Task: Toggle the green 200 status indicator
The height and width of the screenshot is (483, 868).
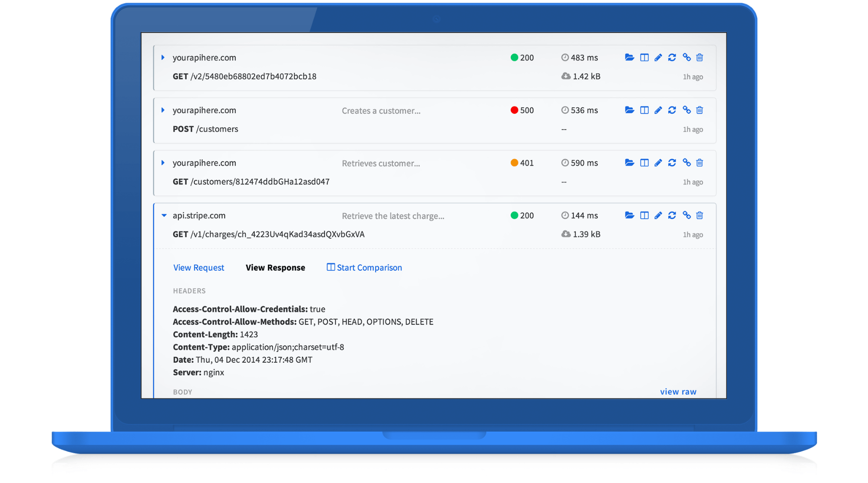Action: pos(514,57)
